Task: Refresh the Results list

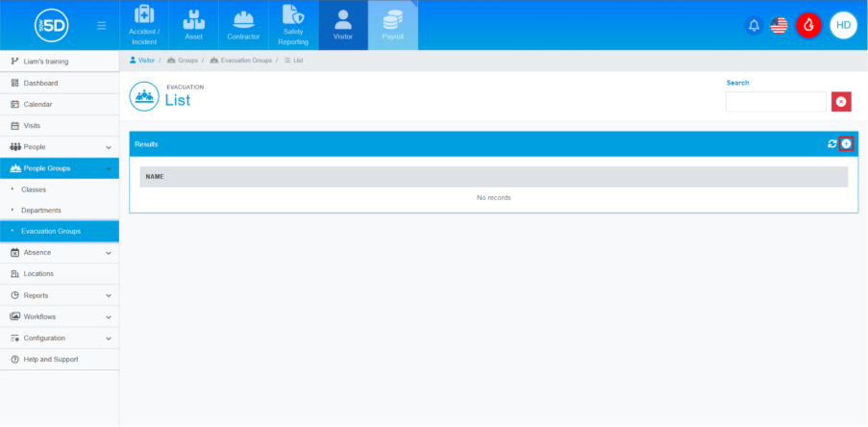Action: [x=831, y=144]
